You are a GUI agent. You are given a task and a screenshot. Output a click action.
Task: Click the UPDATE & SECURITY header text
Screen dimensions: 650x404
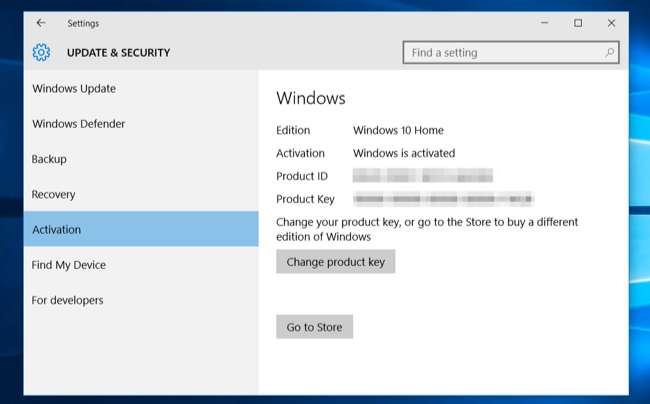point(118,53)
